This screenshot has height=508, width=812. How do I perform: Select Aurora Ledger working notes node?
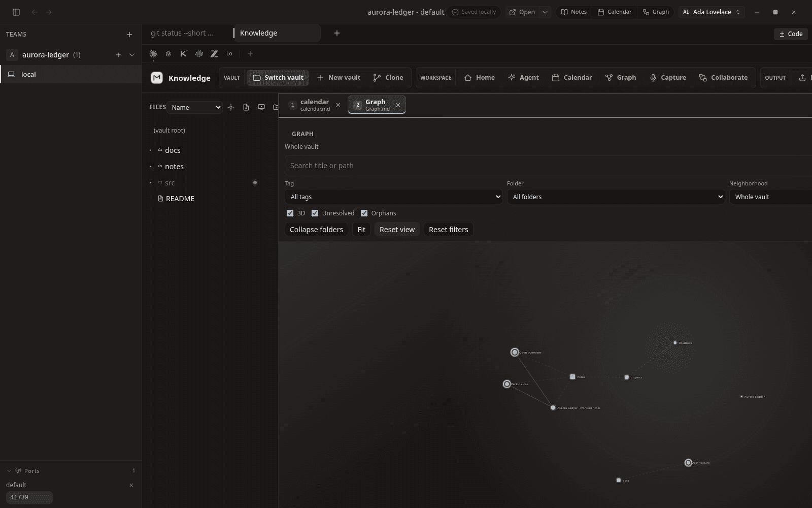(553, 407)
